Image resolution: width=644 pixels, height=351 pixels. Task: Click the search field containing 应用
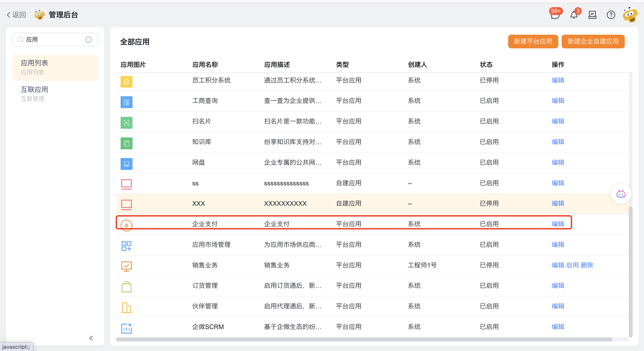coord(54,40)
